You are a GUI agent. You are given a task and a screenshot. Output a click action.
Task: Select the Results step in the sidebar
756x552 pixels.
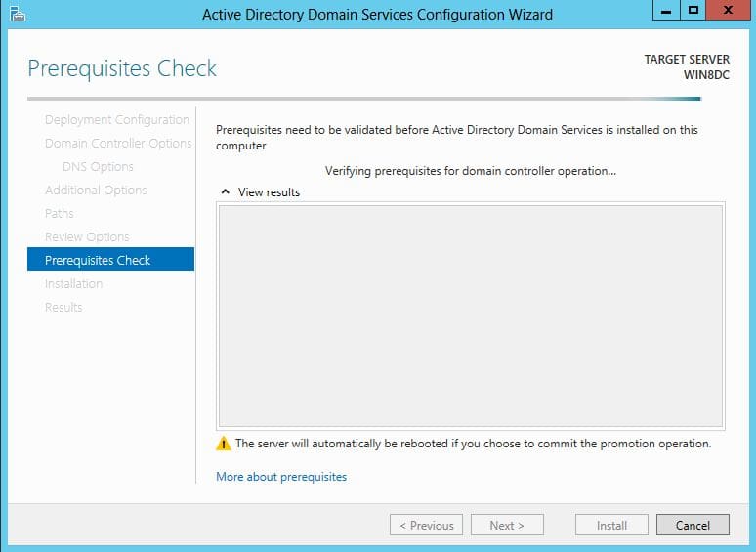(63, 307)
